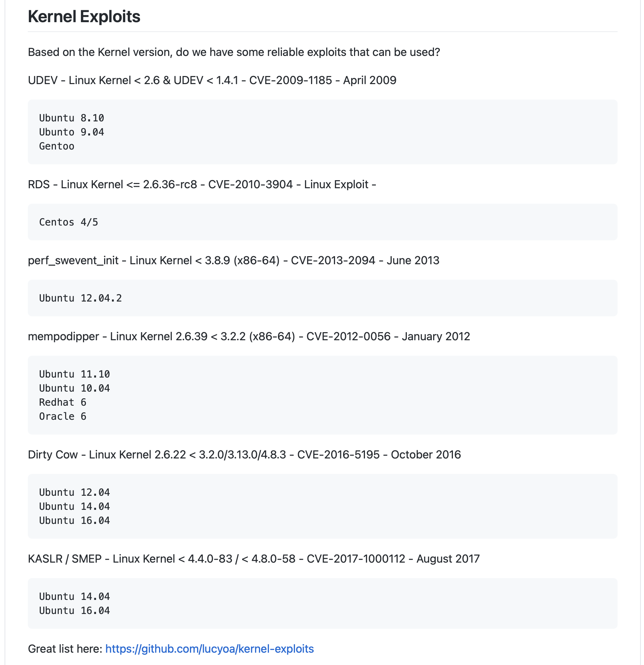
Task: Click the "Great list here:" text
Action: pyautogui.click(x=65, y=649)
